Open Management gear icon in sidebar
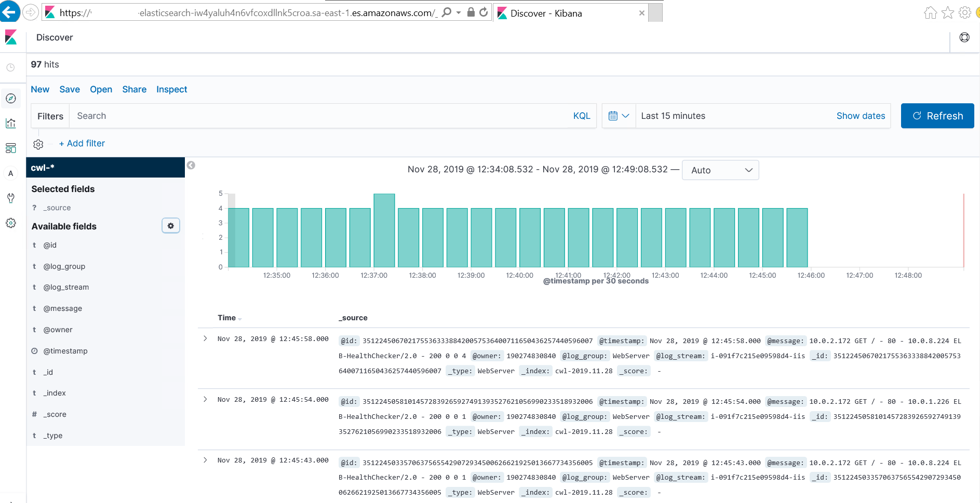Viewport: 980px width, 503px height. coord(11,223)
